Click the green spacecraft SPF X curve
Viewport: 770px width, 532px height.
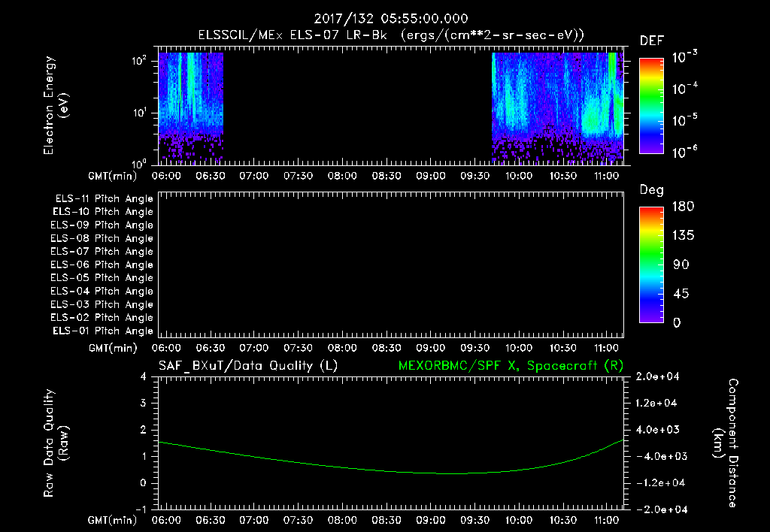[391, 457]
